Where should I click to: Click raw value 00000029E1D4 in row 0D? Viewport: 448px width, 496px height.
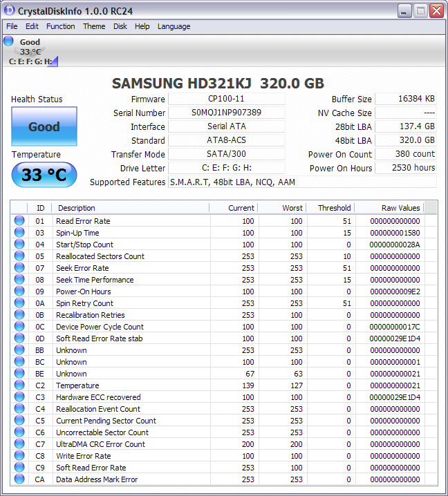(x=395, y=338)
